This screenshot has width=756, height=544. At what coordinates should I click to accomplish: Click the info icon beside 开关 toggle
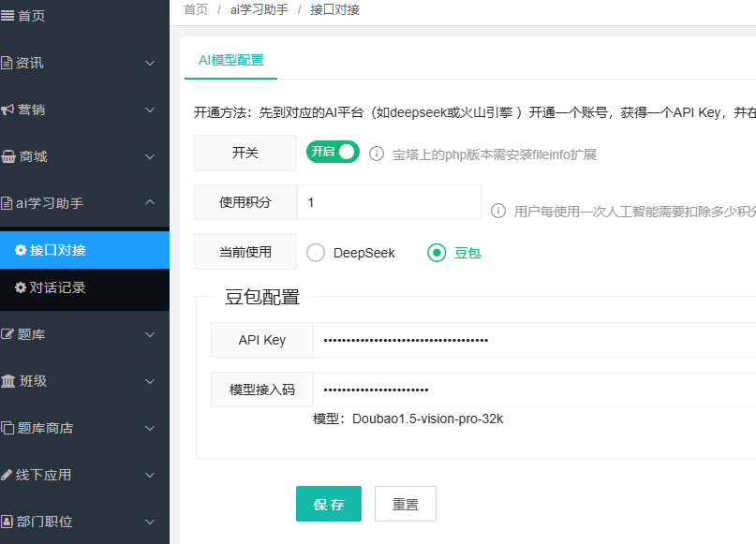pyautogui.click(x=377, y=154)
